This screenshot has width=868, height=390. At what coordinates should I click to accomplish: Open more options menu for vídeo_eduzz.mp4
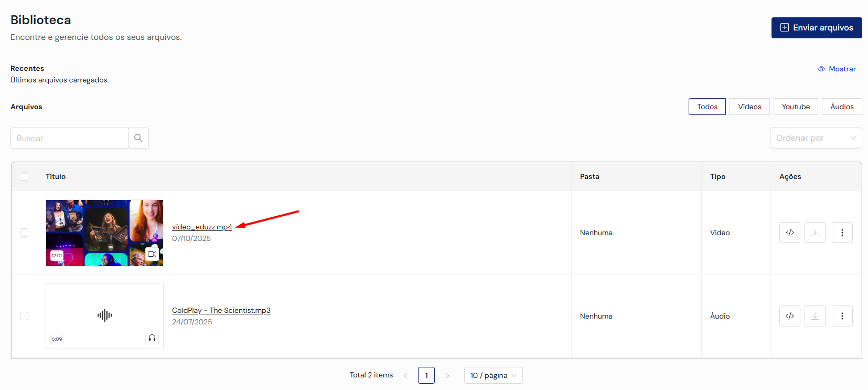842,233
